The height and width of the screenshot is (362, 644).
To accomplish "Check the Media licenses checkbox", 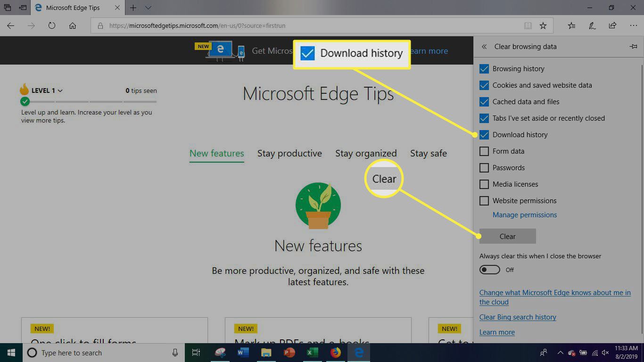I will 484,184.
